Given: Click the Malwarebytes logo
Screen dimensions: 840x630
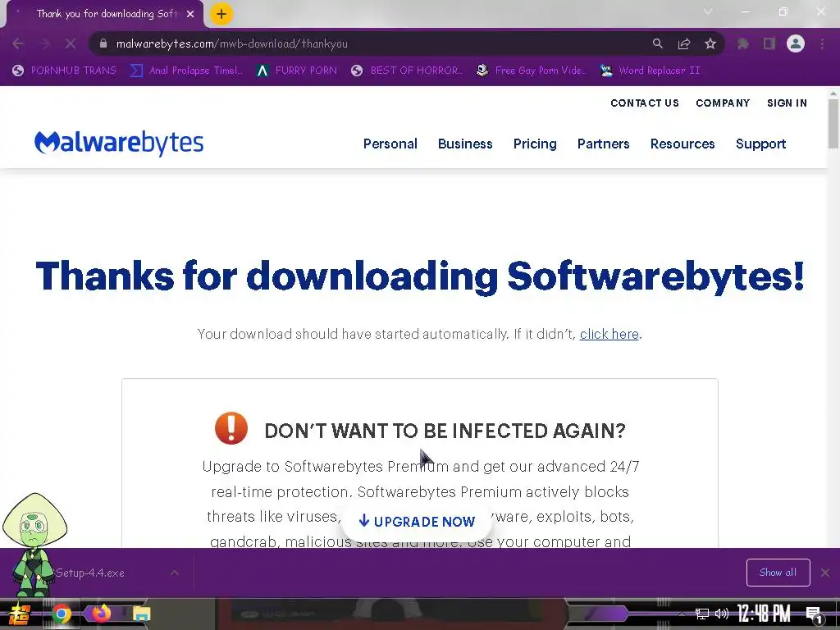Looking at the screenshot, I should point(119,143).
